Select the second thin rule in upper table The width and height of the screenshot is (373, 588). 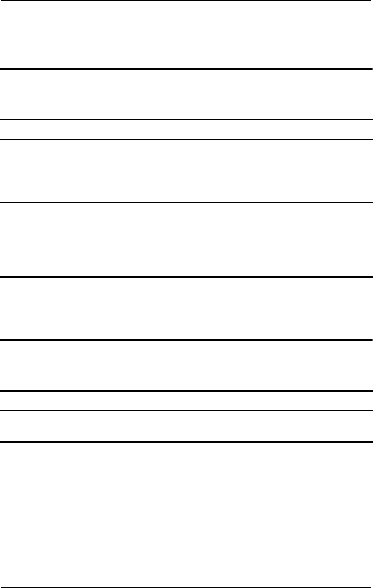[187, 139]
